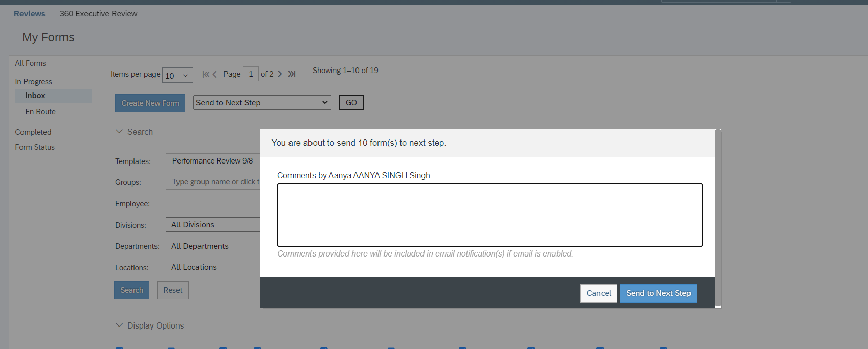The image size is (868, 349).
Task: Click the dialog's vertical scrollbar
Action: [x=718, y=218]
